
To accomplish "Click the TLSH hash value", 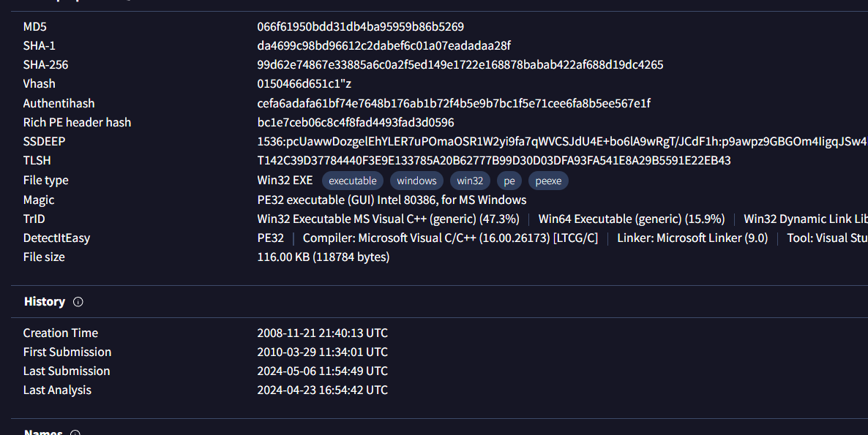I will (493, 161).
